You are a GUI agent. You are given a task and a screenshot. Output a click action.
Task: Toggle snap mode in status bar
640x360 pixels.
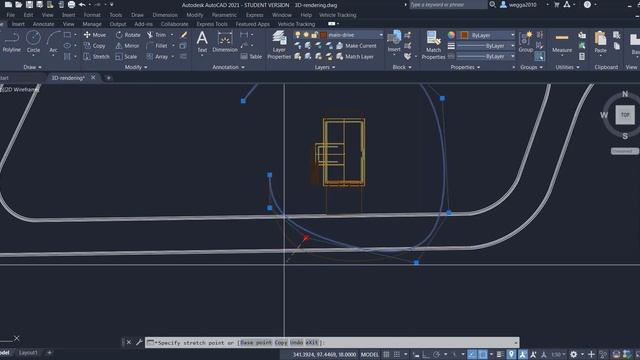396,354
